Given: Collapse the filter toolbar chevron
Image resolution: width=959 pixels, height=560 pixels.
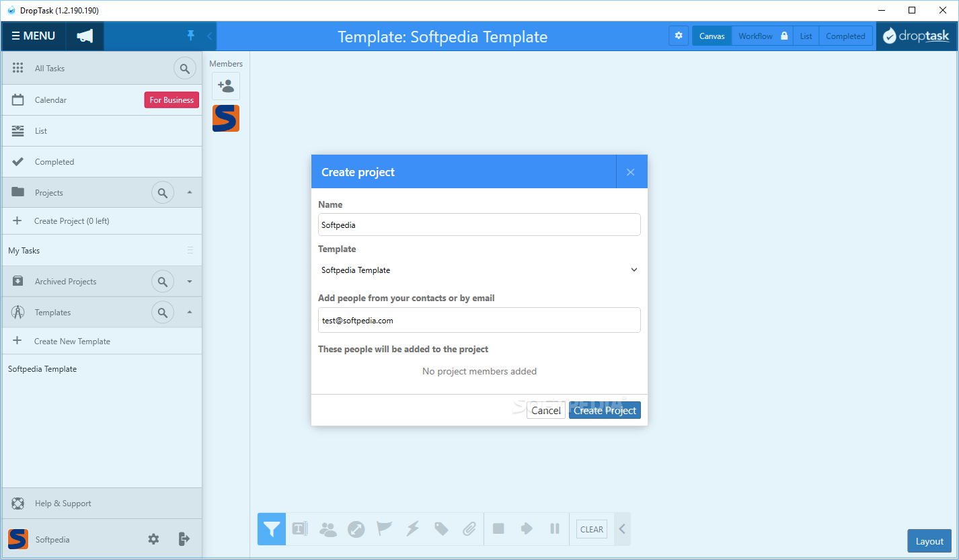Looking at the screenshot, I should coord(622,529).
